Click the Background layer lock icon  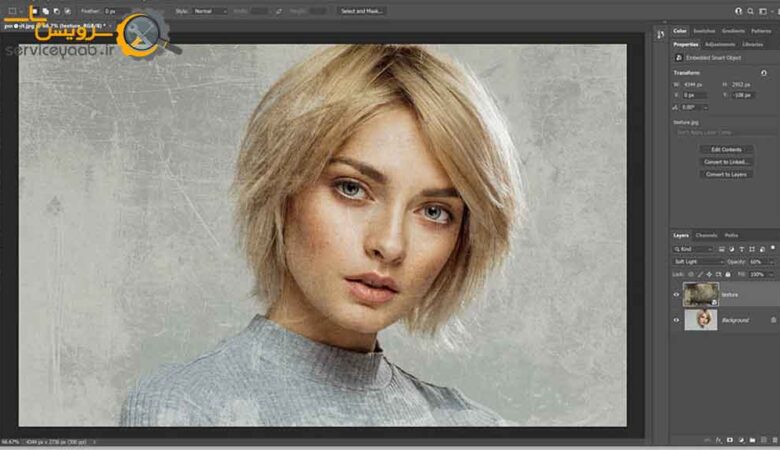point(773,320)
